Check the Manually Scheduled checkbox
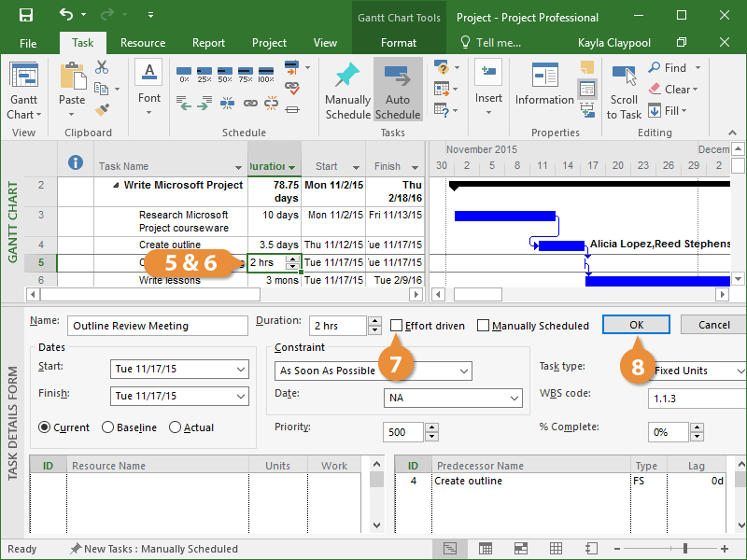The width and height of the screenshot is (747, 560). tap(484, 326)
